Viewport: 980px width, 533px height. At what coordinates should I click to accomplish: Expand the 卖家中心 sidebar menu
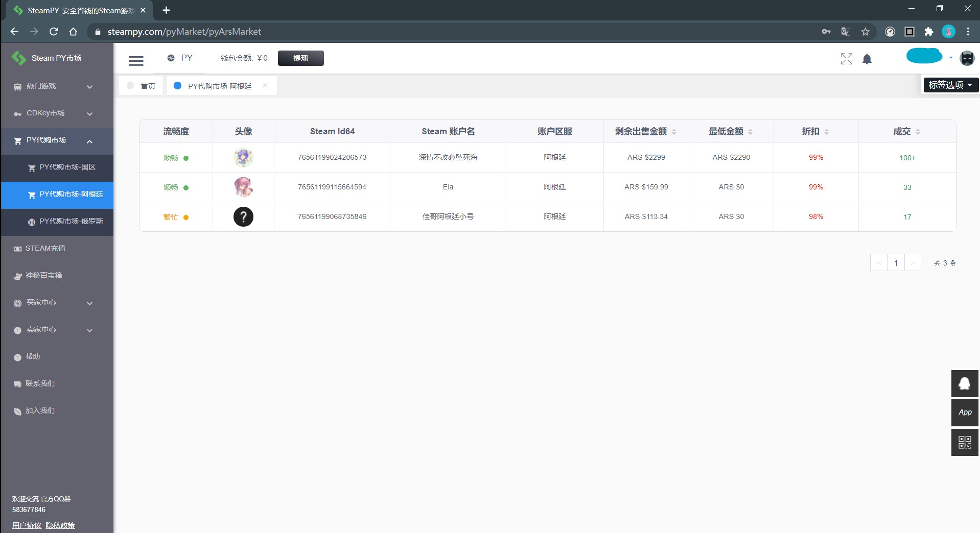pos(57,330)
